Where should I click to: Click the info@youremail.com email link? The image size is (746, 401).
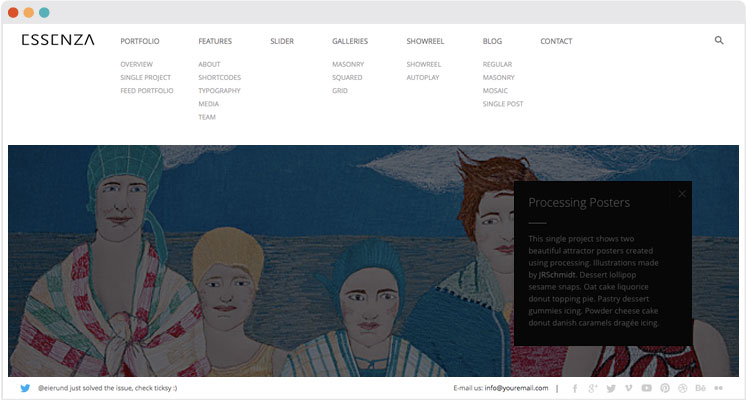[x=516, y=388]
